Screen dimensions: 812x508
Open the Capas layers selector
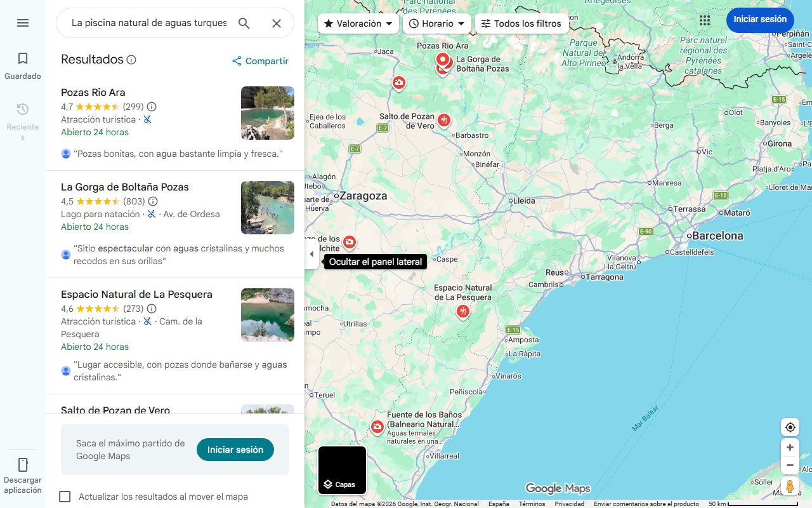(x=341, y=470)
